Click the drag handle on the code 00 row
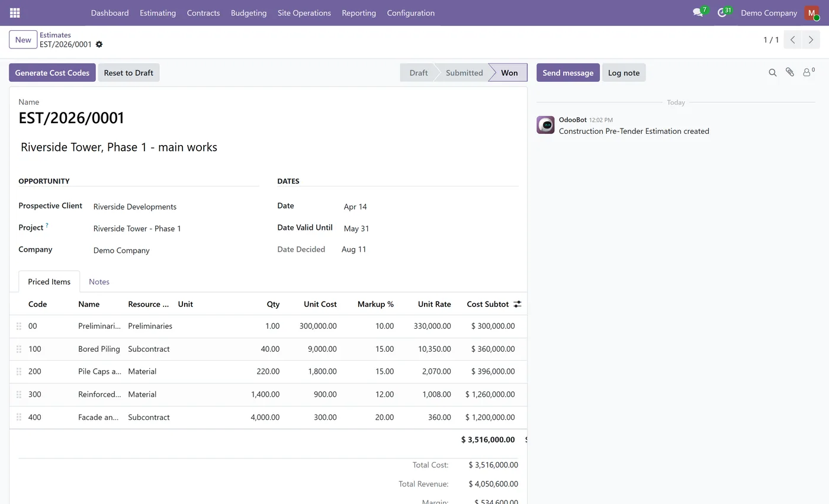Image resolution: width=829 pixels, height=504 pixels. coord(19,326)
